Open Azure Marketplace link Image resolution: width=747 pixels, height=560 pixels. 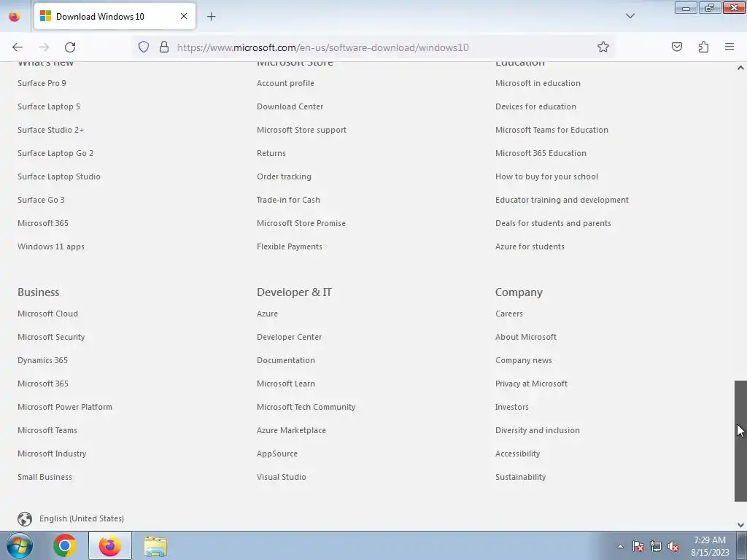tap(291, 430)
